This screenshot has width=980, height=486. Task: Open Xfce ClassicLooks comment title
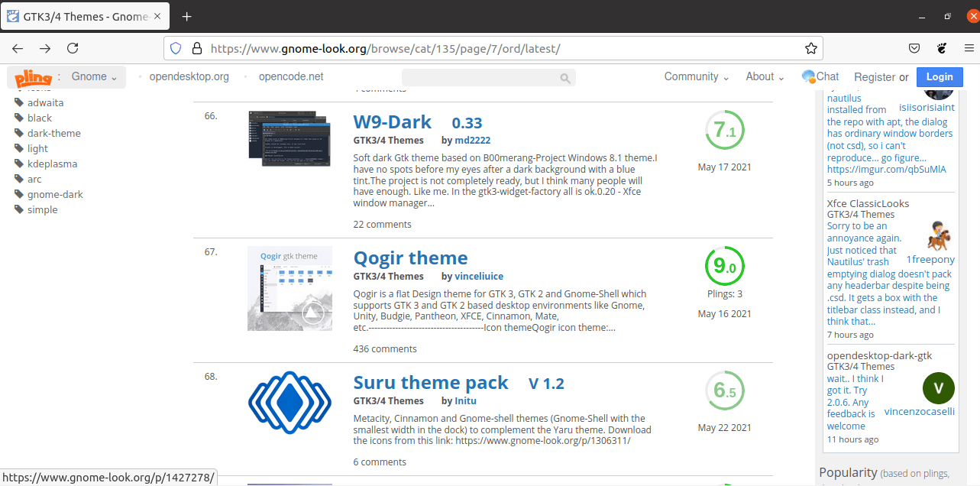pyautogui.click(x=868, y=203)
